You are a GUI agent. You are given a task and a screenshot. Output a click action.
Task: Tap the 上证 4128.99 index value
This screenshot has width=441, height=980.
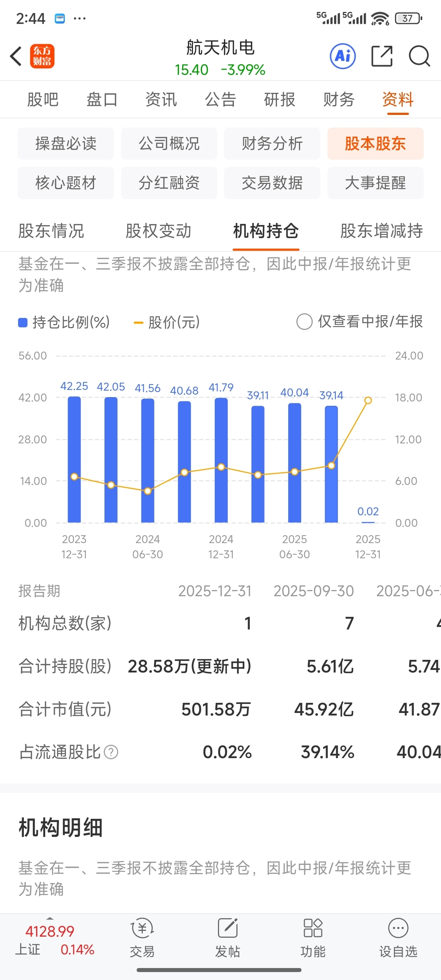click(50, 931)
